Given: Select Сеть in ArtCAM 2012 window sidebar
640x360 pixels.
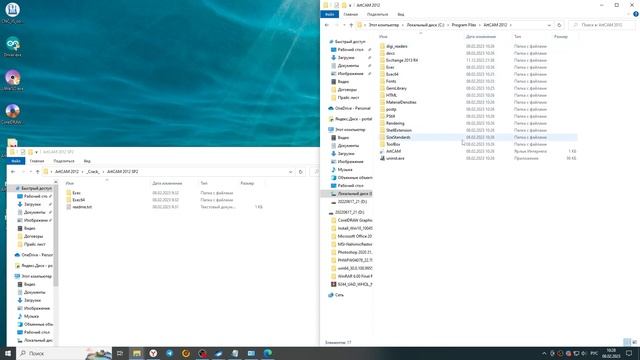Looking at the screenshot, I should tap(336, 295).
